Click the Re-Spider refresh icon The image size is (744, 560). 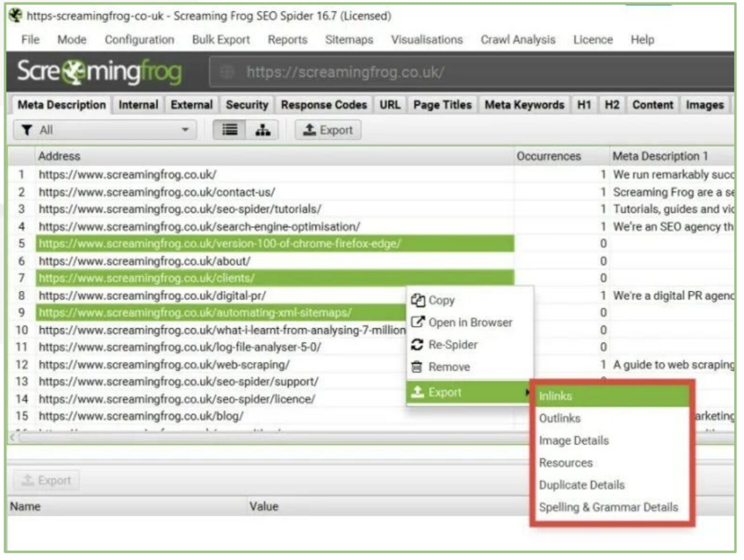coord(417,344)
